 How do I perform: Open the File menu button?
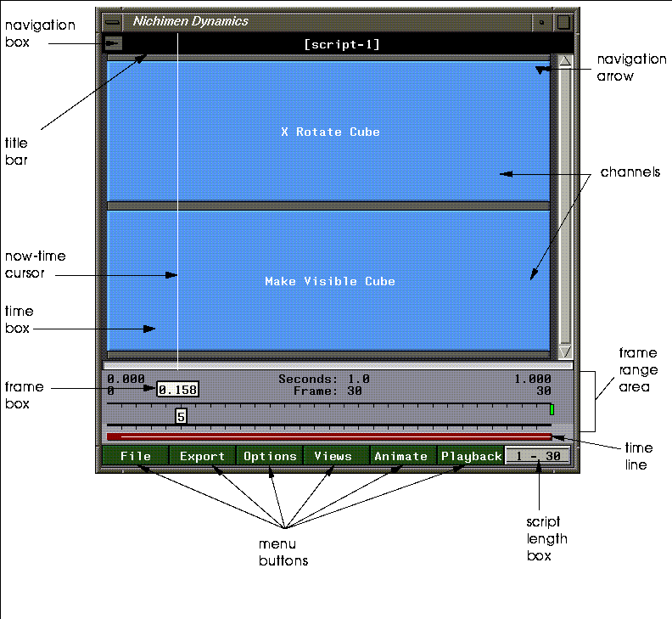[x=136, y=456]
